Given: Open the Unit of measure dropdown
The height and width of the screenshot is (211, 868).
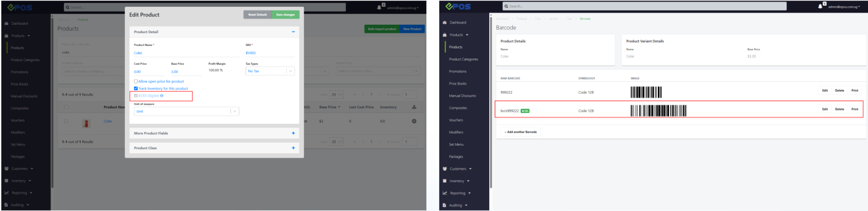Looking at the screenshot, I should pyautogui.click(x=186, y=111).
